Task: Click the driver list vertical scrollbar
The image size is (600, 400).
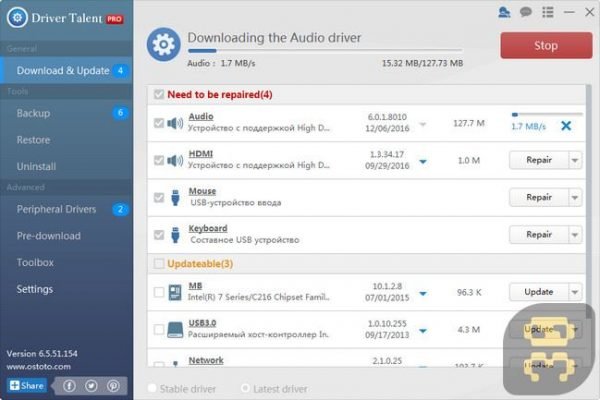Action: 589,199
